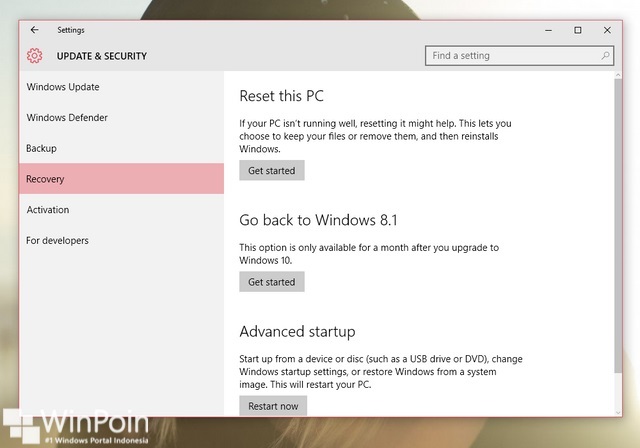
Task: Close the Settings window
Action: 607,30
